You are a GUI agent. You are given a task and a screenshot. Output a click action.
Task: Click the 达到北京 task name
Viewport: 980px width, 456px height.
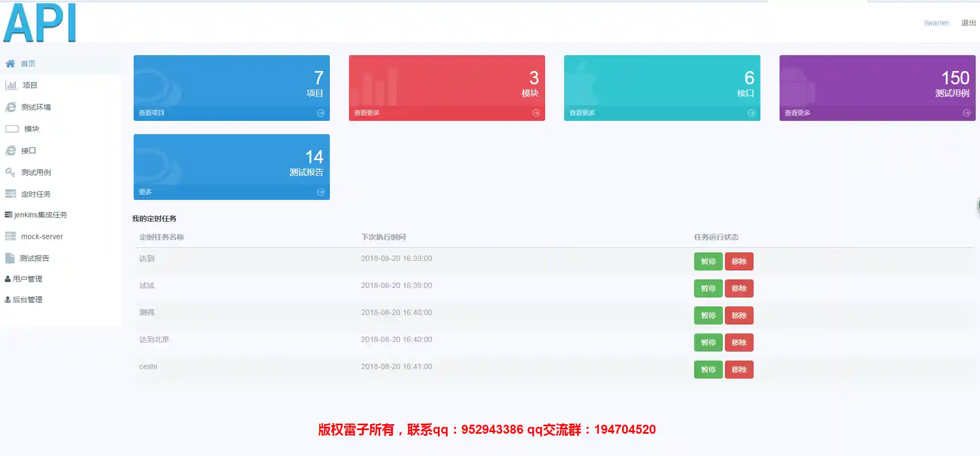point(154,339)
